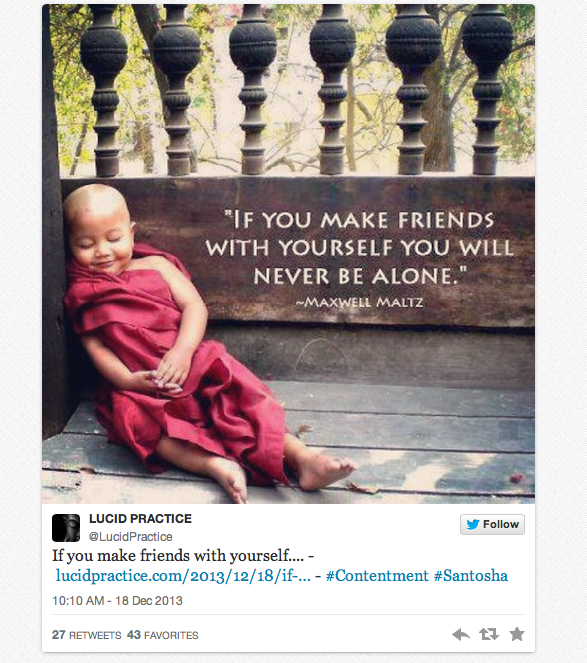587x663 pixels.
Task: Follow the LUCID PRACTICE account
Action: click(x=492, y=524)
